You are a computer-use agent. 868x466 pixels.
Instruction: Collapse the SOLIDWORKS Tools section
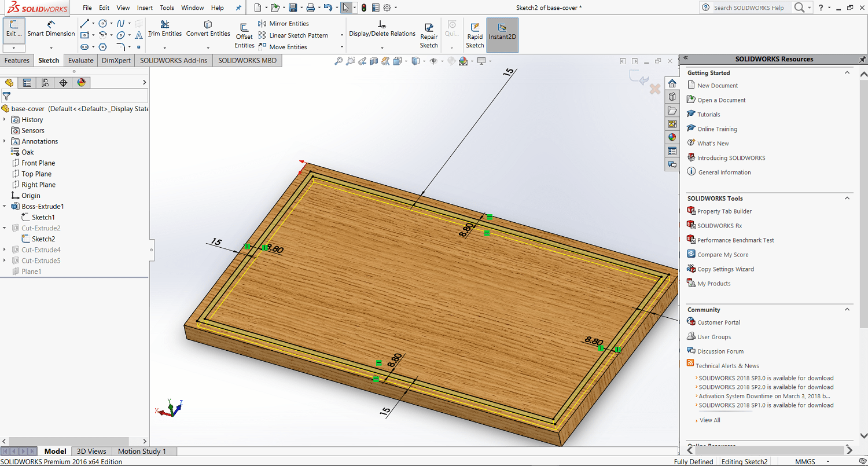click(847, 199)
